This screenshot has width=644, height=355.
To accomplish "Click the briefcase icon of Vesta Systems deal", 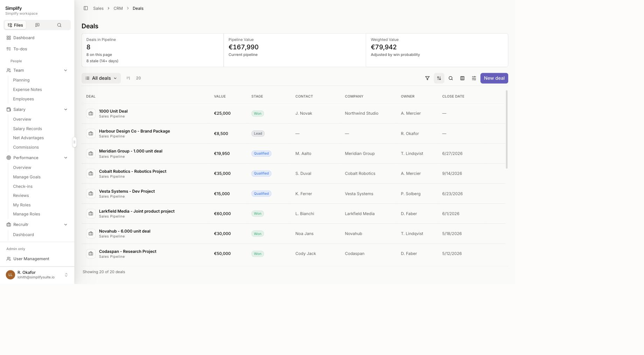I will tap(91, 194).
